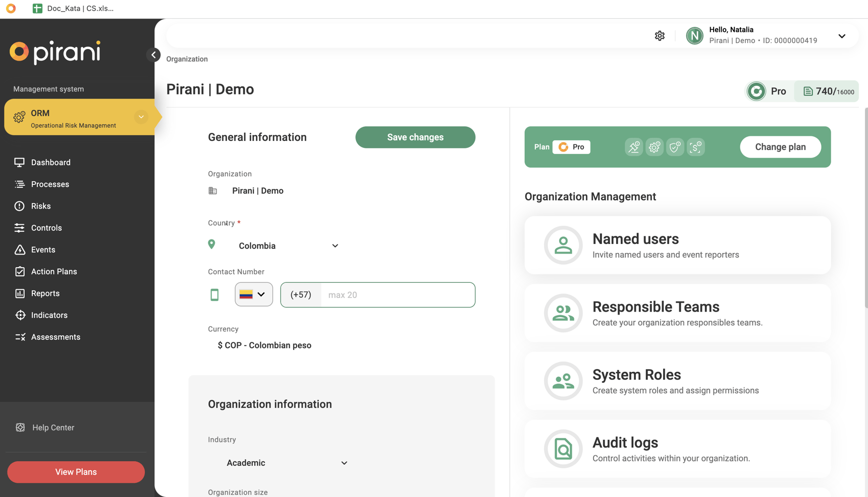Click the Natalia user avatar
Image resolution: width=868 pixels, height=497 pixels.
[x=694, y=36]
